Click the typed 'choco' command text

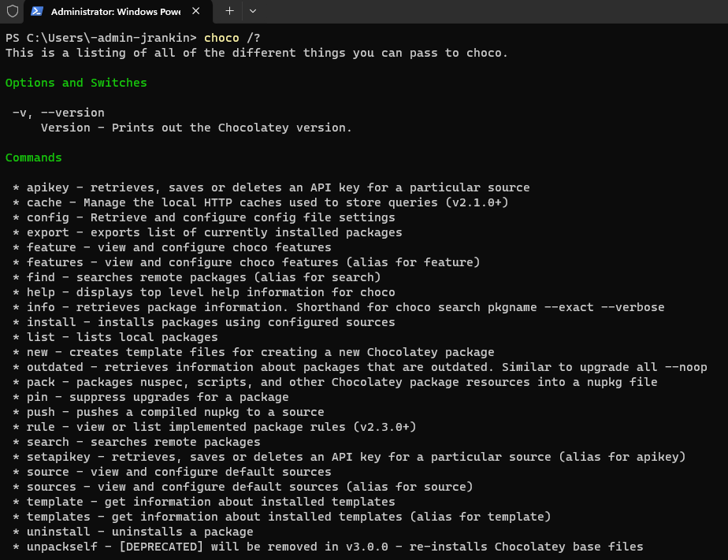[221, 38]
